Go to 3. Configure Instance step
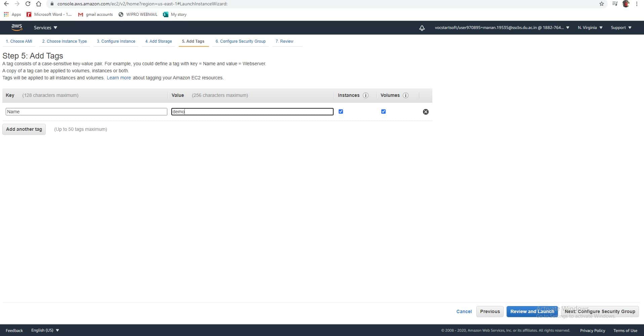The width and height of the screenshot is (644, 336). coord(116,41)
